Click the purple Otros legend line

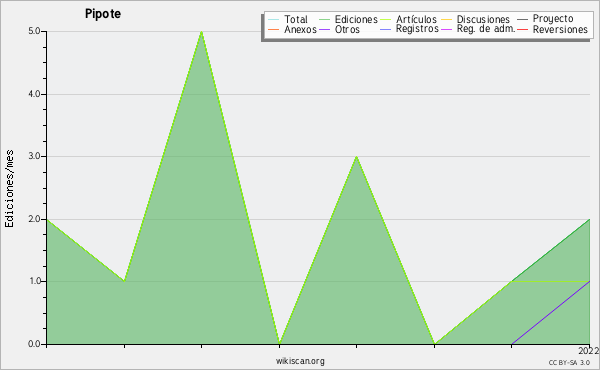coord(324,29)
